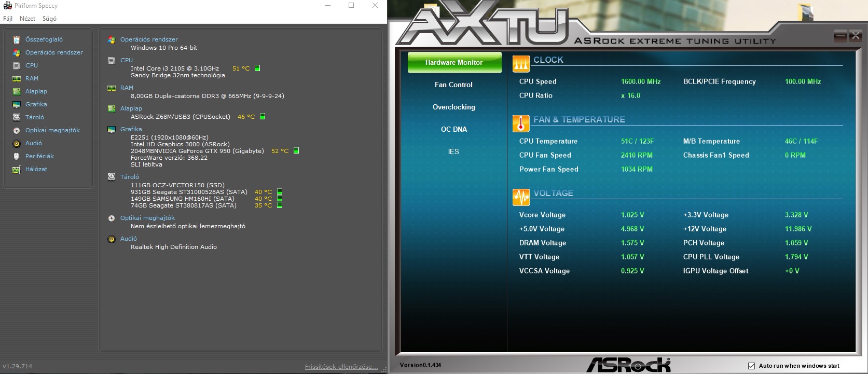Click the Realtek High Definition Audio entry

tap(174, 247)
